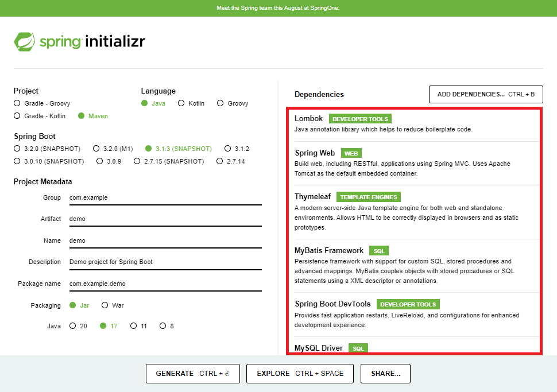This screenshot has height=392, width=557.
Task: Focus the Description input field
Action: pos(165,262)
